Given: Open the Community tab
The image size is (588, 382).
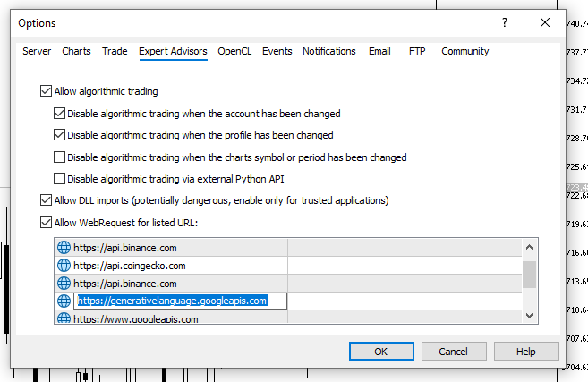Looking at the screenshot, I should pos(465,51).
